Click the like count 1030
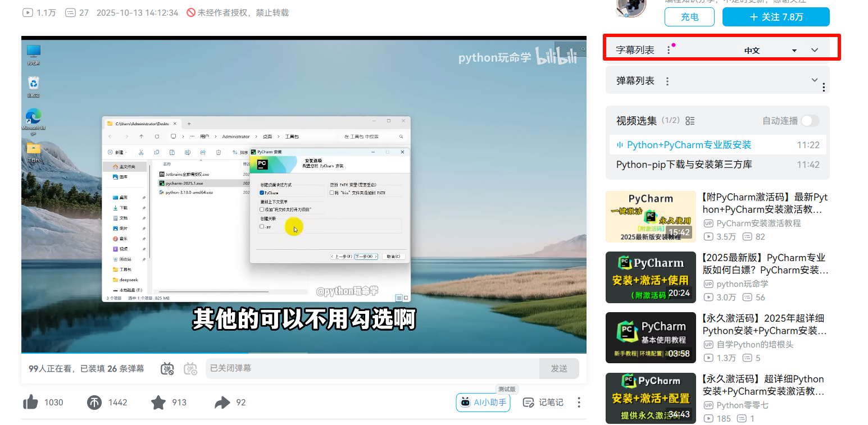 [x=54, y=403]
